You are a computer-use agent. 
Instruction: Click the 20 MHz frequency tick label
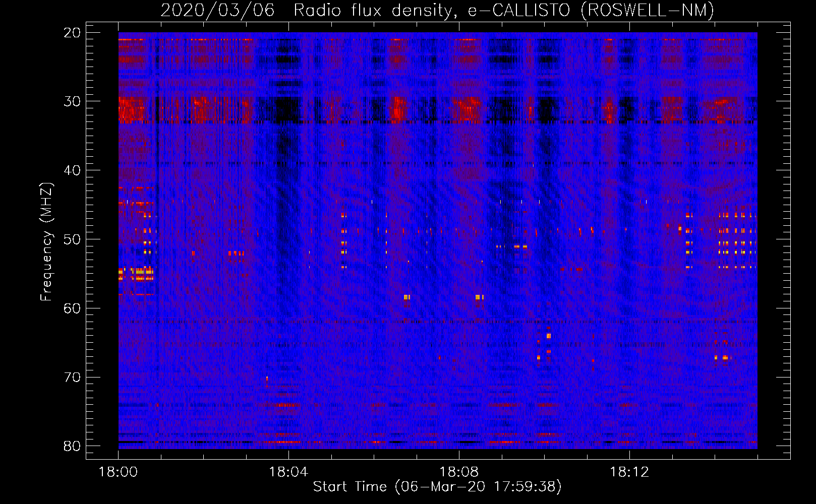pos(72,33)
